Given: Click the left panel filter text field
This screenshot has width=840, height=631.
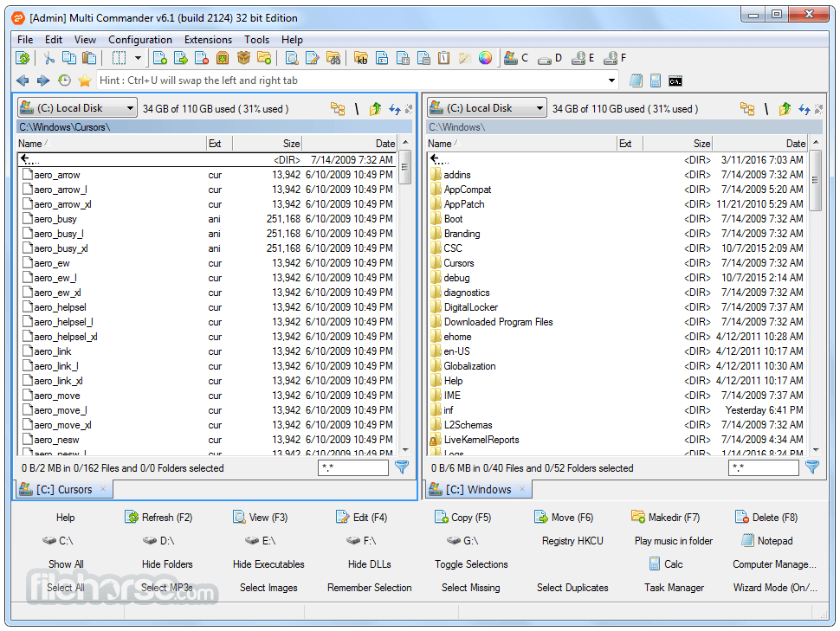Looking at the screenshot, I should pyautogui.click(x=353, y=467).
